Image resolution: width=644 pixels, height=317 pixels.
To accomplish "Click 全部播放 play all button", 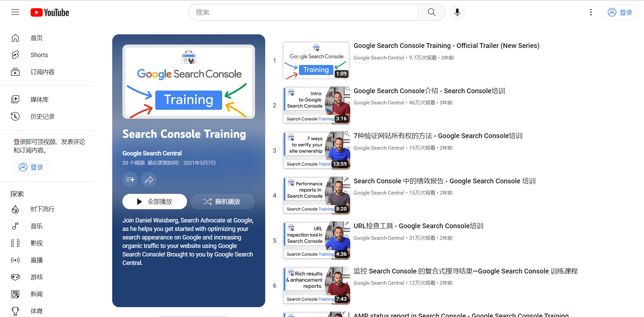I will 155,202.
